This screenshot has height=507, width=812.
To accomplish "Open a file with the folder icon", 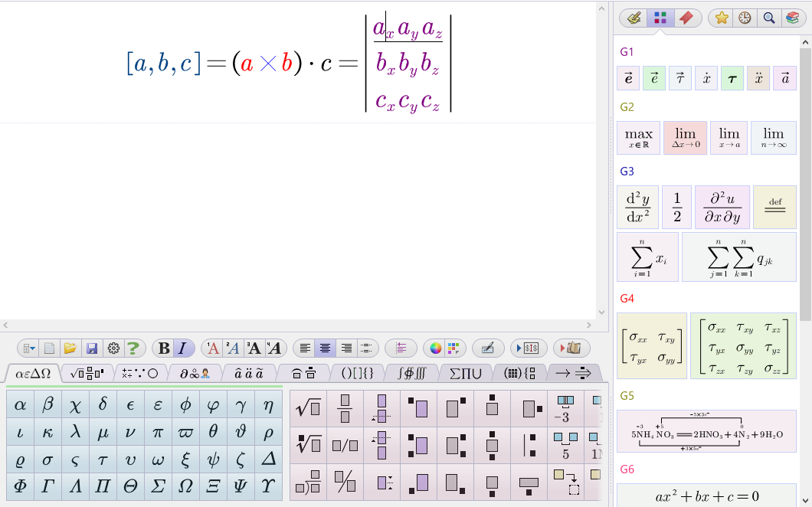I will 70,348.
